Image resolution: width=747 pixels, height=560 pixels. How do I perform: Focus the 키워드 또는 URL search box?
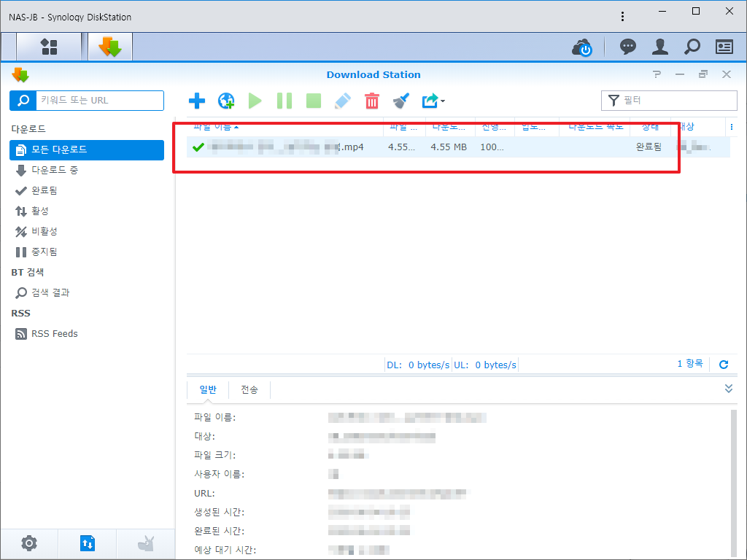pyautogui.click(x=99, y=101)
